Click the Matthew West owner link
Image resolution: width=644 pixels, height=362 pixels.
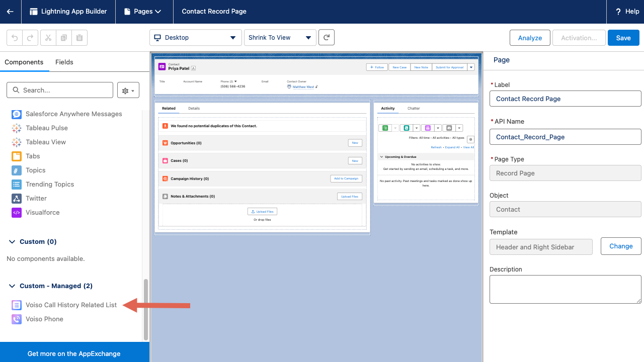(x=303, y=87)
